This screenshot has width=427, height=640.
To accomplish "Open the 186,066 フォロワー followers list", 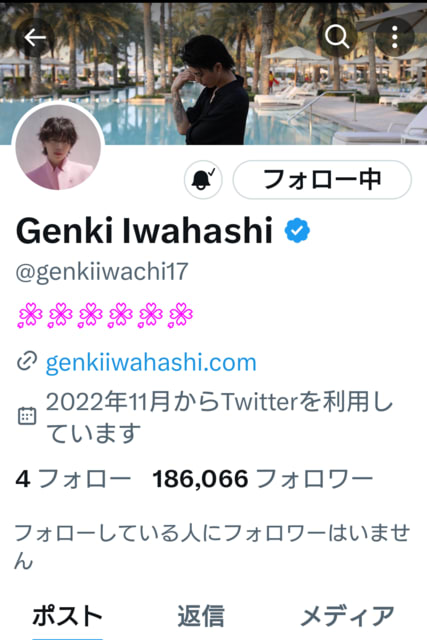I will (262, 478).
